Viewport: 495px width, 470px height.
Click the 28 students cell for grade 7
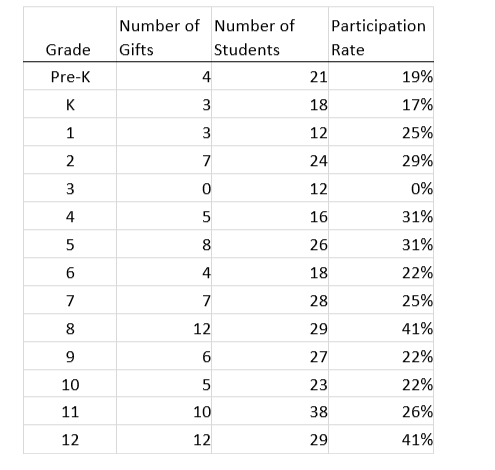[x=270, y=300]
